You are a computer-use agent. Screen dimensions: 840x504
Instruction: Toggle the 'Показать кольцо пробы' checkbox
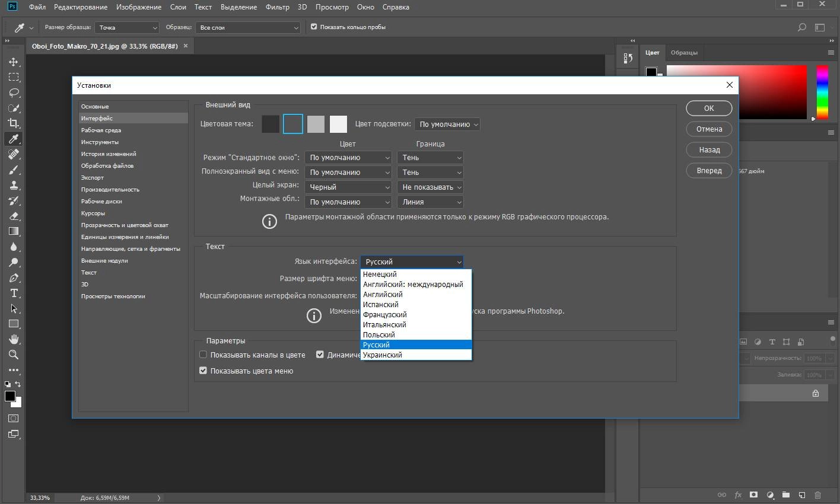314,27
